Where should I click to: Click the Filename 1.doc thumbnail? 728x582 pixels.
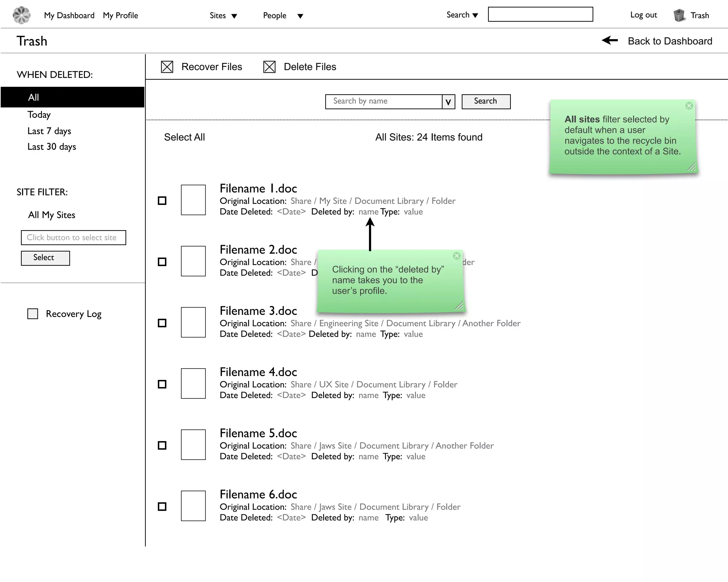[x=193, y=200]
